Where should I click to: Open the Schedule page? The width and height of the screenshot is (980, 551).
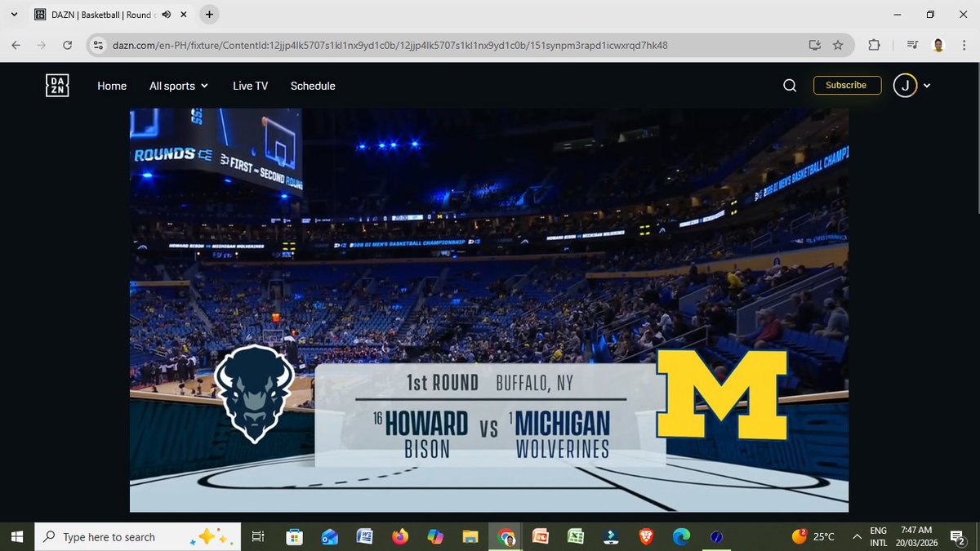click(313, 86)
